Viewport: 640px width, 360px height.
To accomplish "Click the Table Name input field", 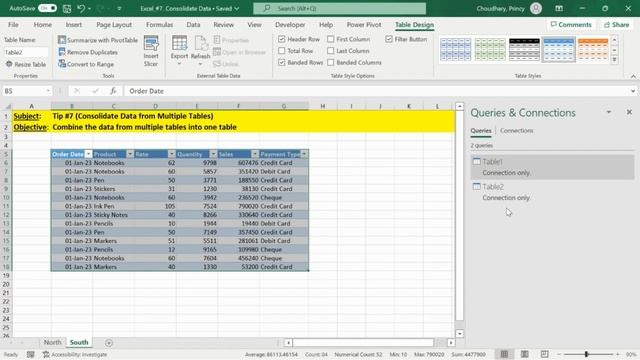I will tap(26, 52).
